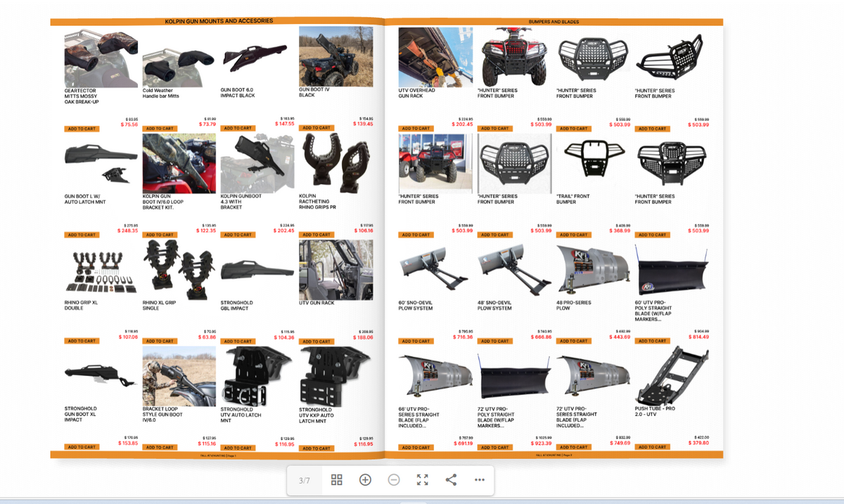Click the "72' UTV PRO-POLY STRAIGHT BLADE" product name
This screenshot has width=844, height=504.
497,417
